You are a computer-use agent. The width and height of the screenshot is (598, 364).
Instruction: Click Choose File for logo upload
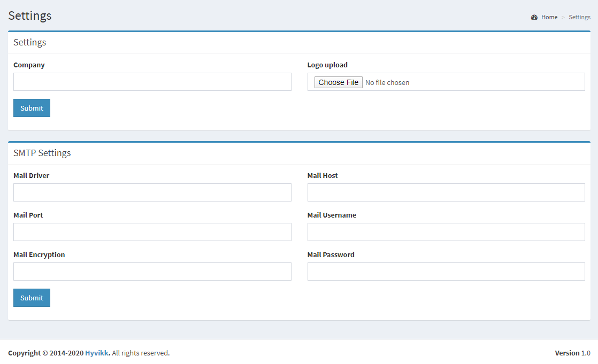[x=338, y=82]
